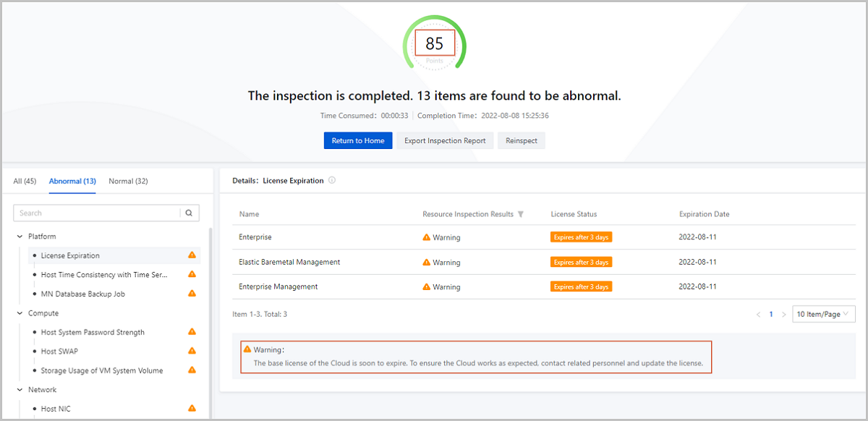Switch to the Normal (32) tab
868x421 pixels.
click(x=128, y=181)
